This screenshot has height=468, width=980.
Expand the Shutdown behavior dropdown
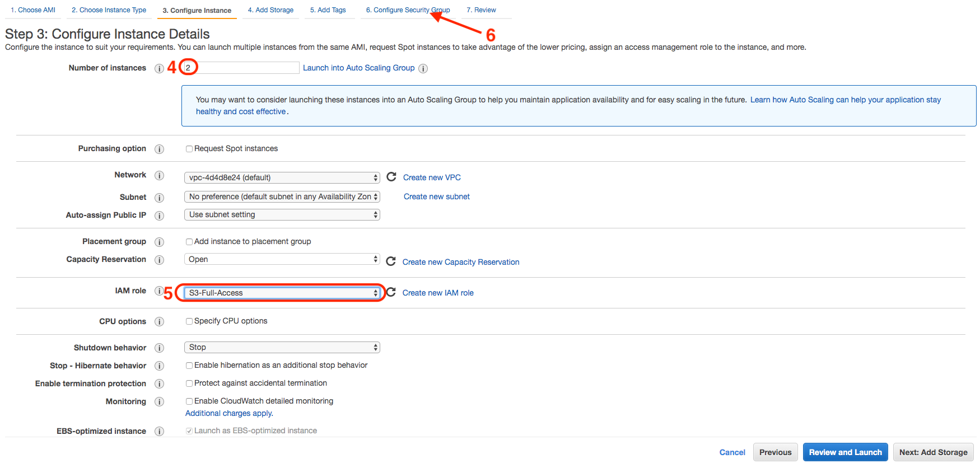pyautogui.click(x=282, y=347)
